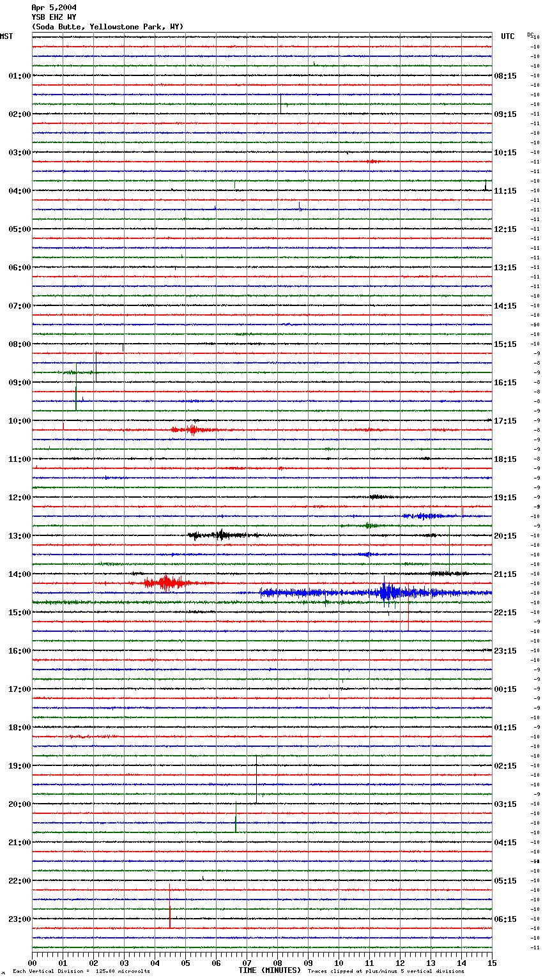Select the 16:00 MST time label
This screenshot has height=980, width=543.
tap(19, 651)
